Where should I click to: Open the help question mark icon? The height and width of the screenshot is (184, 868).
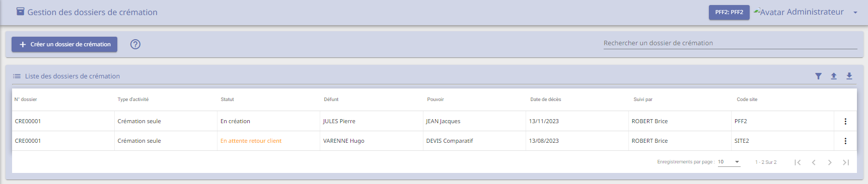coord(135,44)
